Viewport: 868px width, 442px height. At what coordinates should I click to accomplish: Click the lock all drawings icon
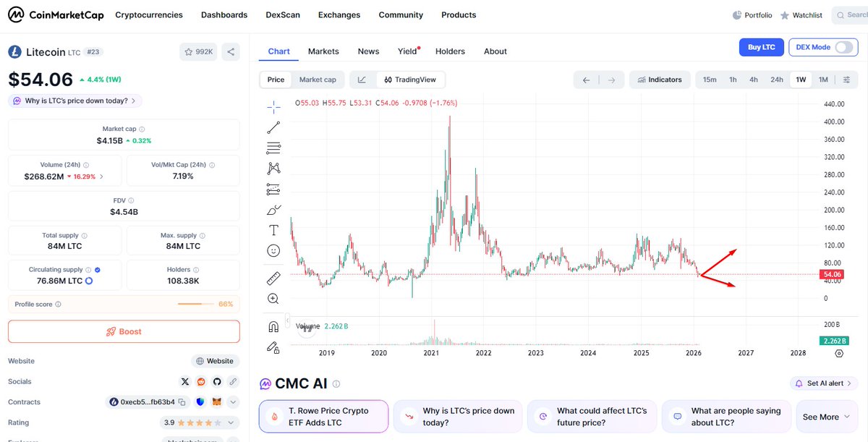[x=273, y=347]
